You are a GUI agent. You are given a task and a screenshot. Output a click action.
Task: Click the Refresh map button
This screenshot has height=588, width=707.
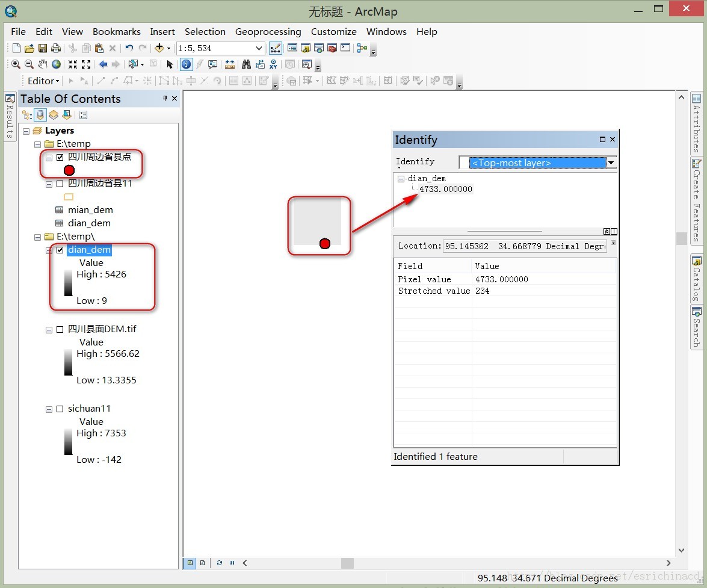[x=220, y=563]
